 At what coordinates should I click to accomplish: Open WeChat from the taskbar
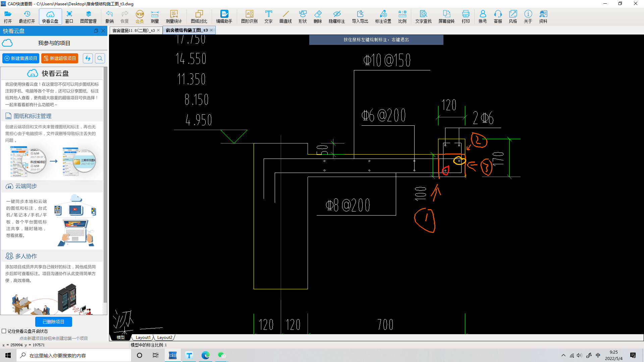pyautogui.click(x=222, y=355)
